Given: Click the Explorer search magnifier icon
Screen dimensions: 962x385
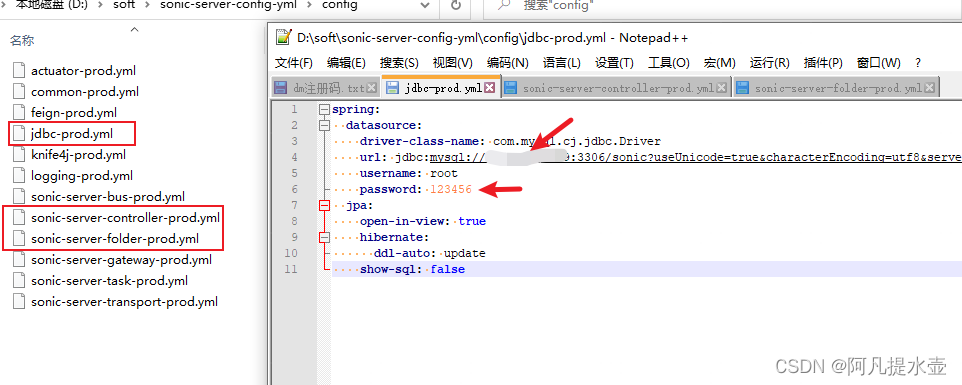Looking at the screenshot, I should tap(504, 6).
